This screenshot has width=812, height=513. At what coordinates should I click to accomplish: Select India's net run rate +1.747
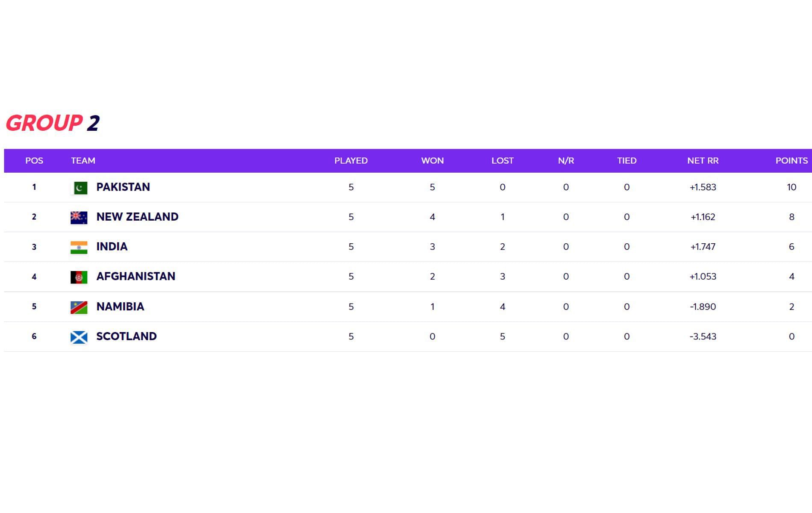pyautogui.click(x=703, y=247)
